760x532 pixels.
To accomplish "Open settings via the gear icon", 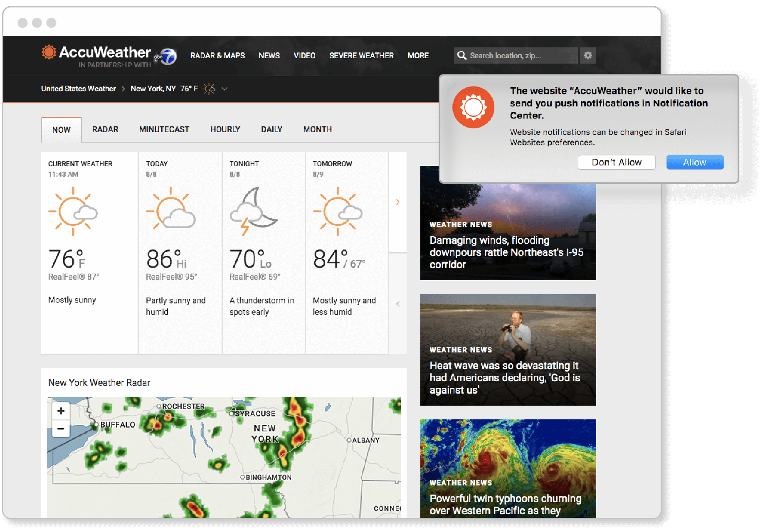I will click(x=588, y=55).
